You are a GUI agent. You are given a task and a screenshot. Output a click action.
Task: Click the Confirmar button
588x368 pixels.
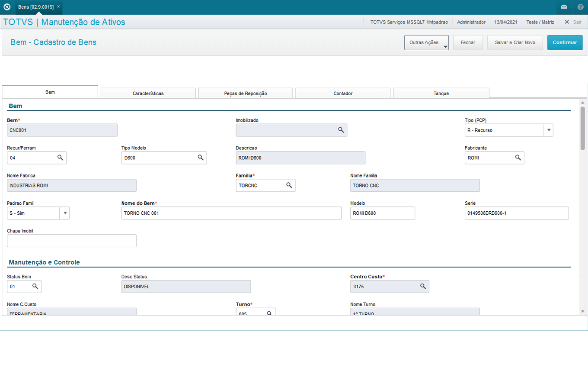point(565,42)
